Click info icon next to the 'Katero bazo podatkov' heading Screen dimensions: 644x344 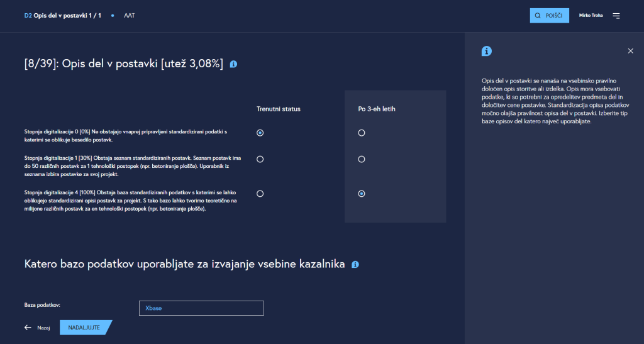(355, 265)
